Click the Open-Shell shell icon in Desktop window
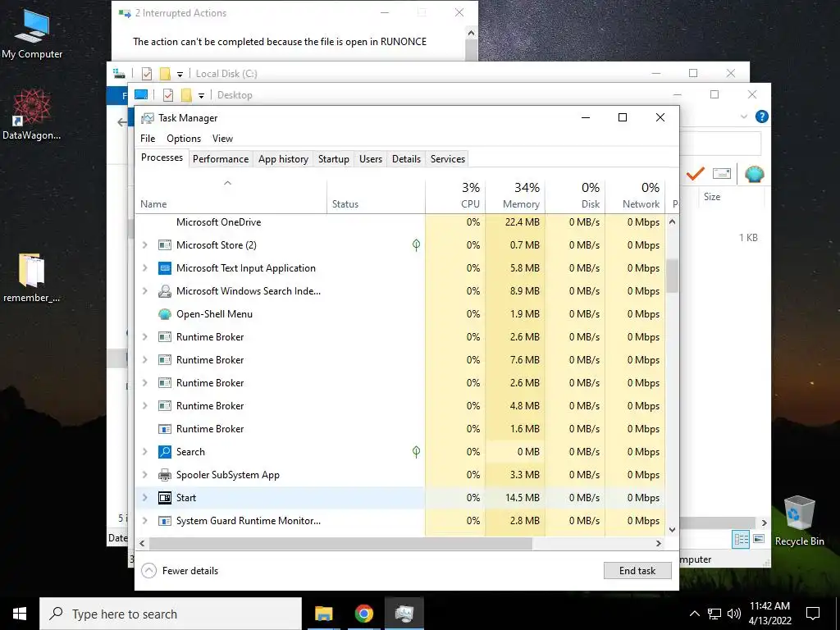This screenshot has height=630, width=840. click(x=755, y=174)
